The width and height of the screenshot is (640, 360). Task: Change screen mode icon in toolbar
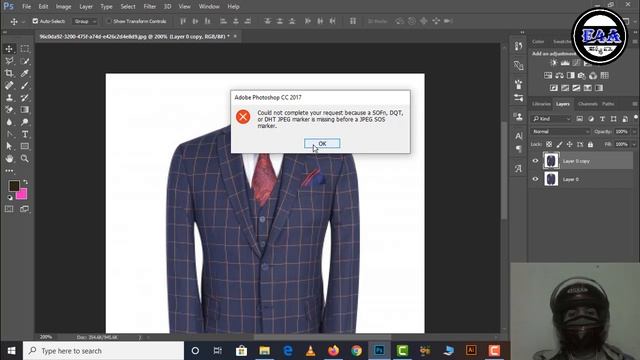tap(24, 209)
